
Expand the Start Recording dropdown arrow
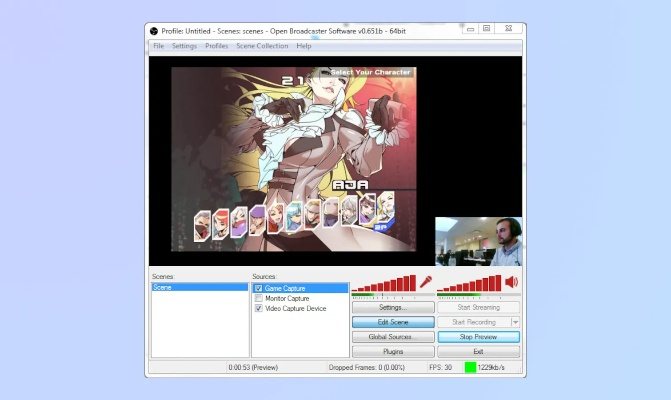(516, 322)
